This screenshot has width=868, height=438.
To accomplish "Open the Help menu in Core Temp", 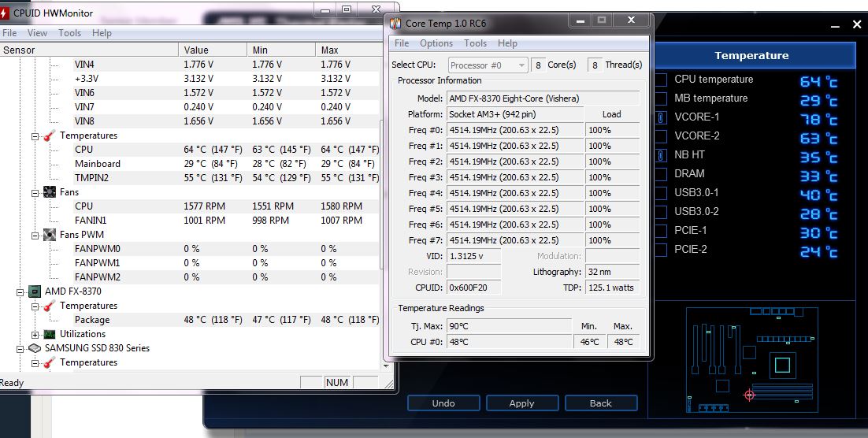I will tap(507, 43).
